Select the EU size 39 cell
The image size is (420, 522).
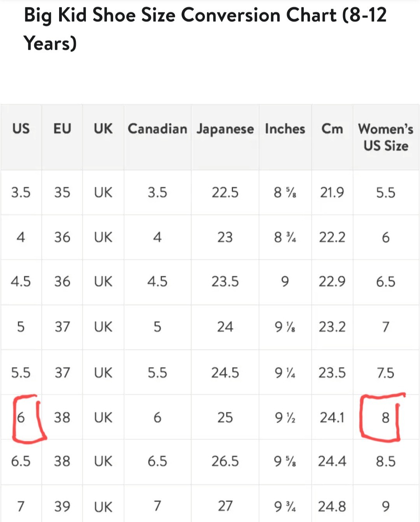click(62, 506)
